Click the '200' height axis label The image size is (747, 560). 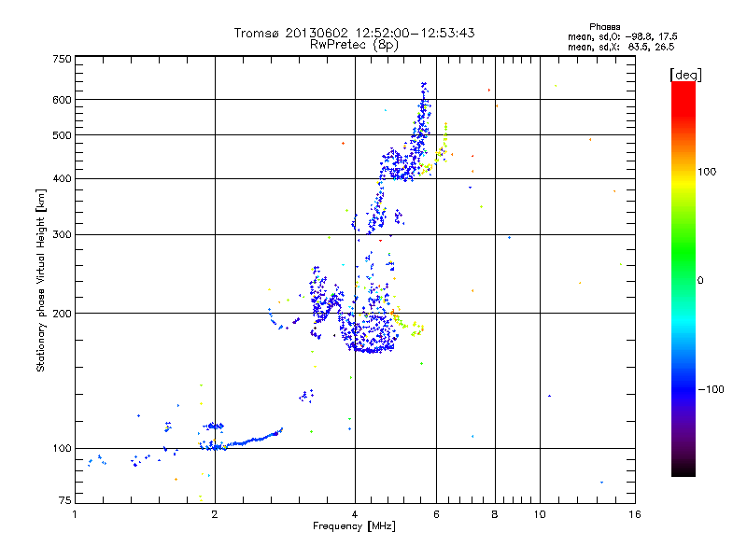(62, 314)
